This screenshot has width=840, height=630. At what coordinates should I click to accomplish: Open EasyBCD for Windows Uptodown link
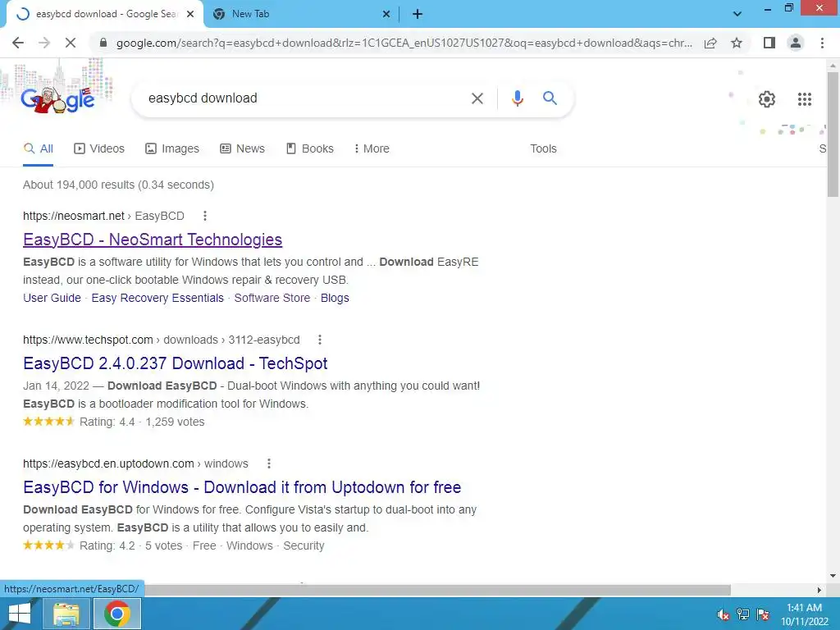[x=242, y=487]
